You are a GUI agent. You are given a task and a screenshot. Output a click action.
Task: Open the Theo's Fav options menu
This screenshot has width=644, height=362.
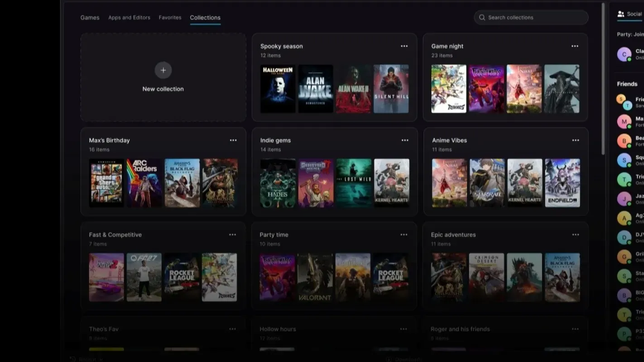pyautogui.click(x=232, y=329)
